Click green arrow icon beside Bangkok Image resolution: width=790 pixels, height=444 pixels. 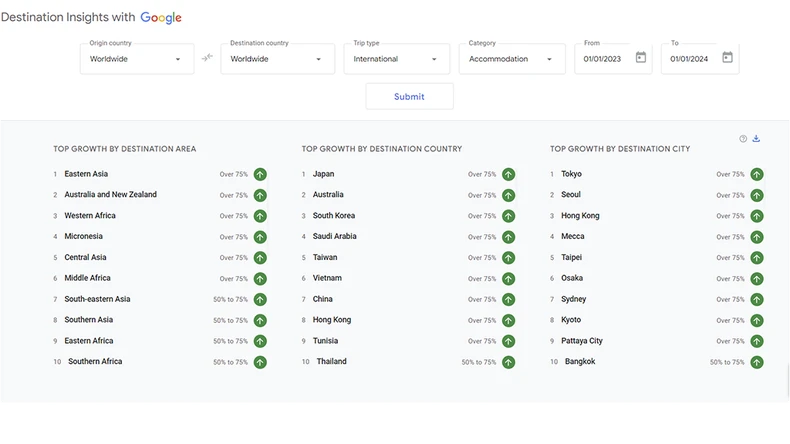[757, 362]
